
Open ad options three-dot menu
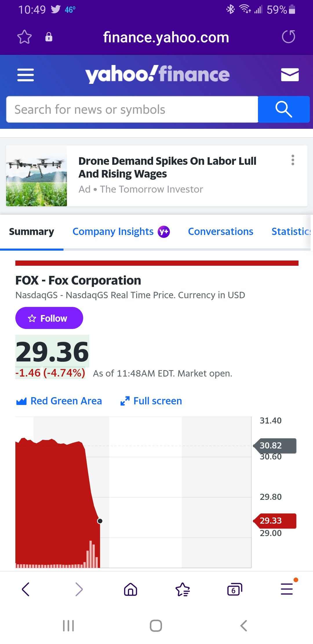click(293, 160)
